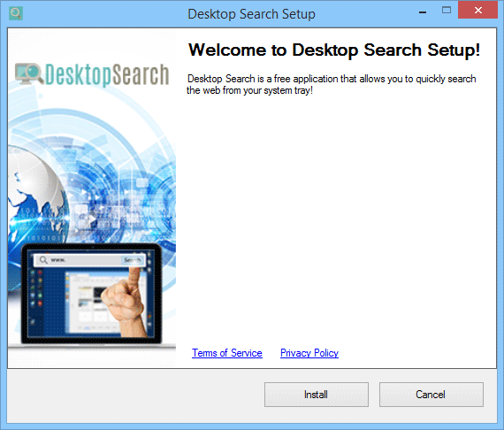Open the Terms of Service link
The image size is (504, 430).
pyautogui.click(x=227, y=353)
